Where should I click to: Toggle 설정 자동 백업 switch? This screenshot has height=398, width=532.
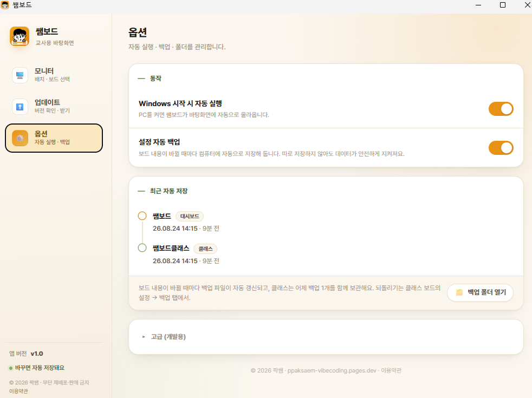[x=501, y=148]
